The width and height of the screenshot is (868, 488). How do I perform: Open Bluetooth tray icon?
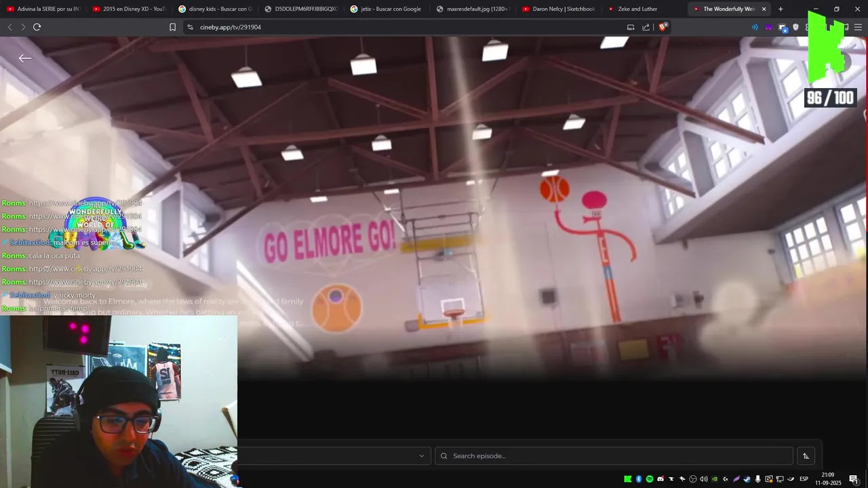pos(639,479)
